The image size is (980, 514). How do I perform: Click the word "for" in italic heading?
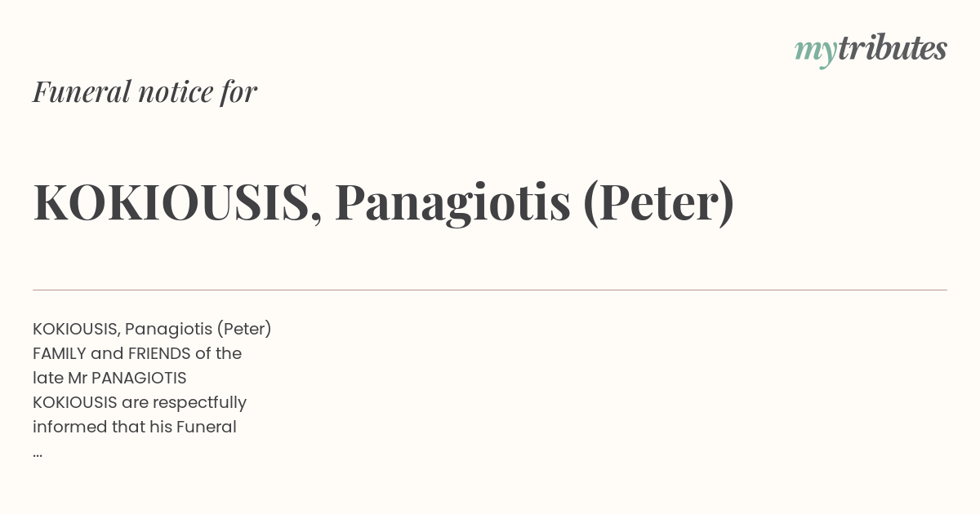click(x=238, y=92)
